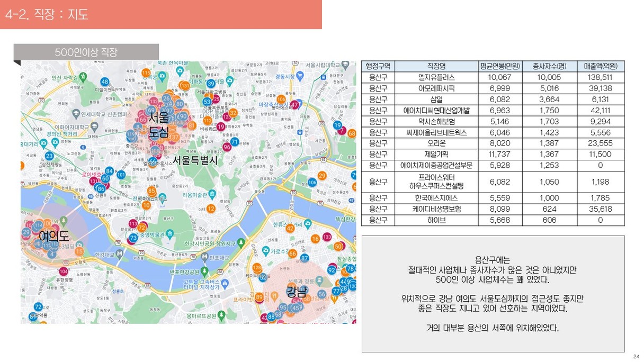The height and width of the screenshot is (362, 644).
Task: Click the 4-2. 직장 : 지도 slide title
Action: [x=47, y=15]
